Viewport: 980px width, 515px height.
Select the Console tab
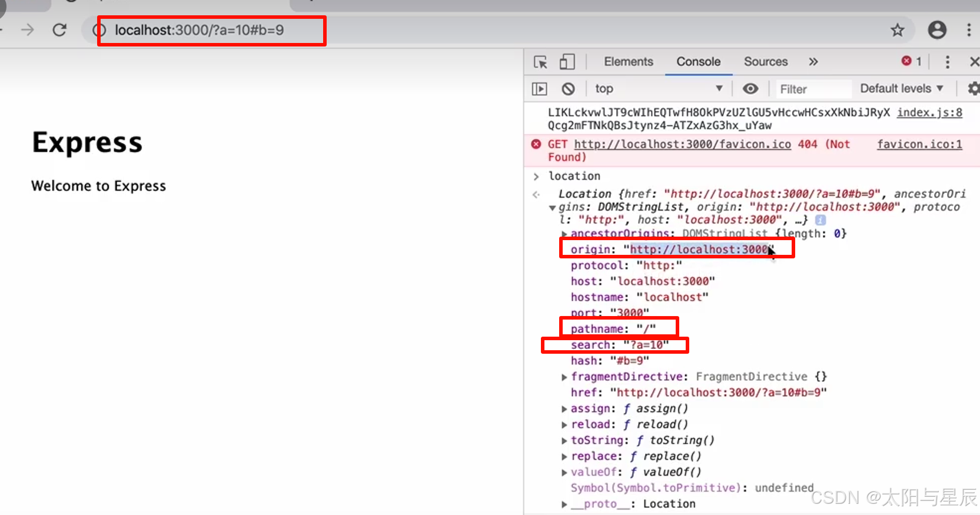pyautogui.click(x=698, y=62)
